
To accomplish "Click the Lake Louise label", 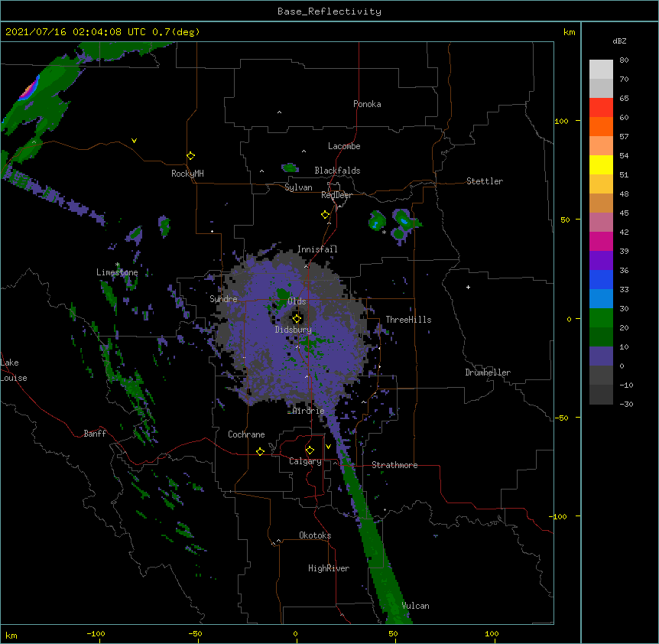I will coord(14,370).
